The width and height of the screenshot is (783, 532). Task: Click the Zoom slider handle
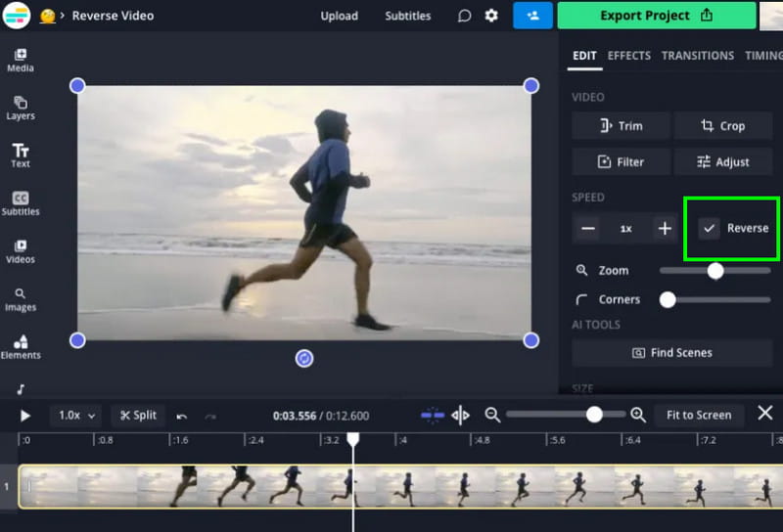(715, 270)
